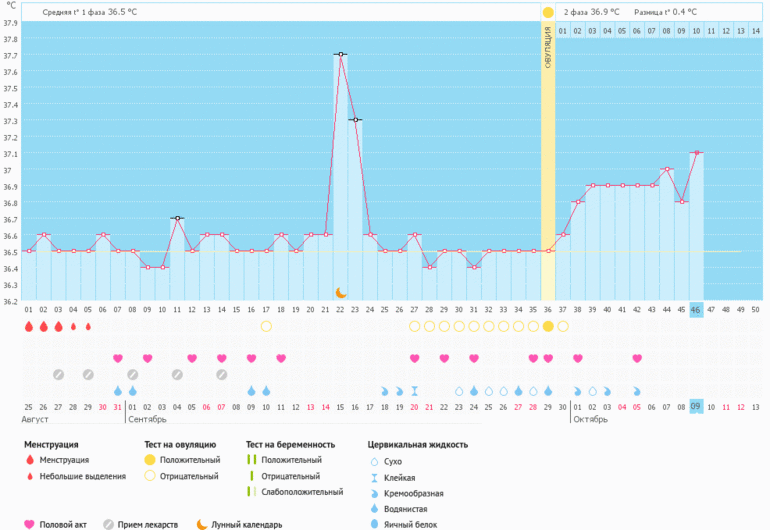Click the small spotting drop on day 05
This screenshot has width=770, height=530.
click(88, 326)
